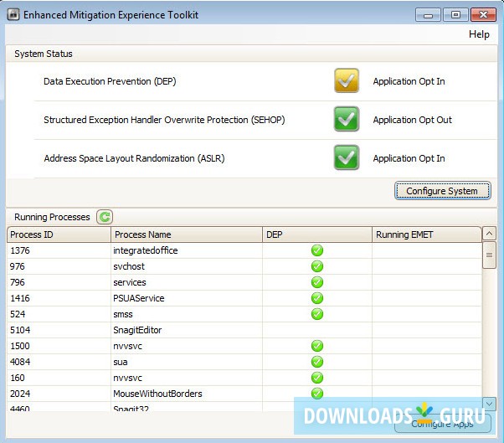
Task: Open the Help menu
Action: click(x=479, y=34)
